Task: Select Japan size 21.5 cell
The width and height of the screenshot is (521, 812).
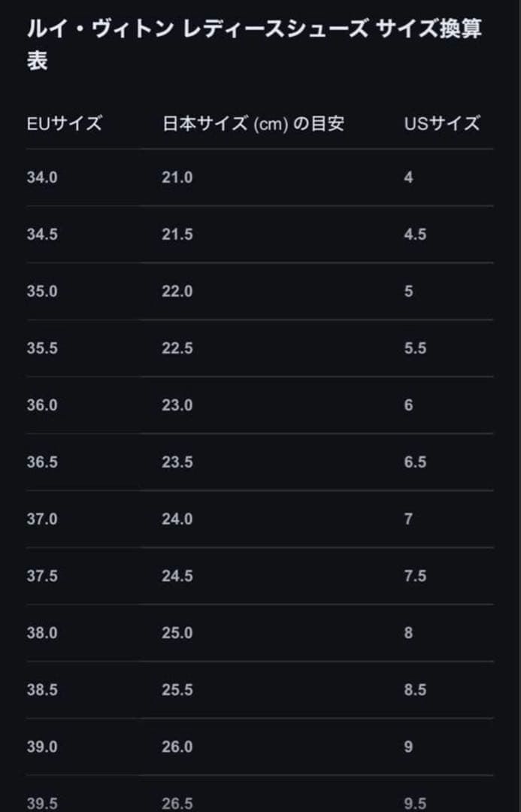Action: [177, 235]
